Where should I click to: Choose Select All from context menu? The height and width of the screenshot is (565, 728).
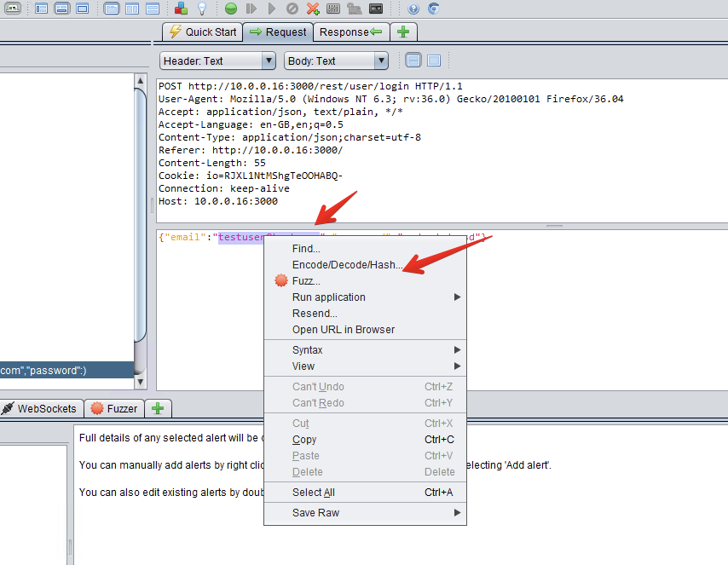click(x=365, y=493)
